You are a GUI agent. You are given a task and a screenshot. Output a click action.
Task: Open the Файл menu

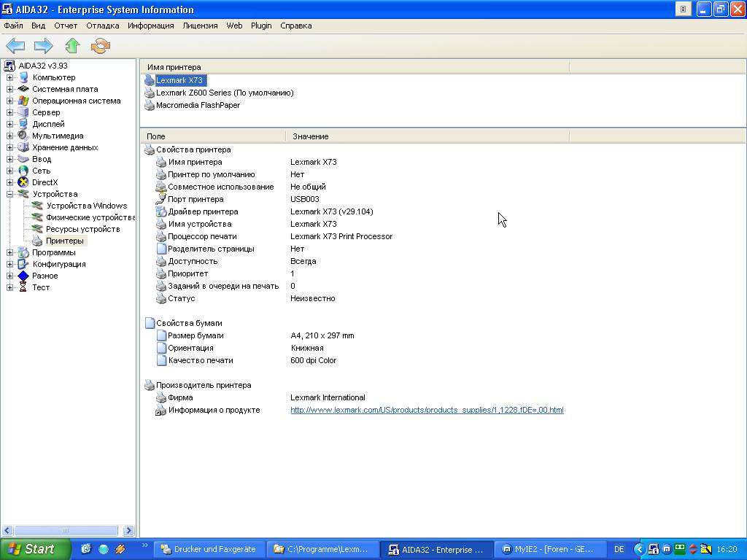(x=13, y=26)
